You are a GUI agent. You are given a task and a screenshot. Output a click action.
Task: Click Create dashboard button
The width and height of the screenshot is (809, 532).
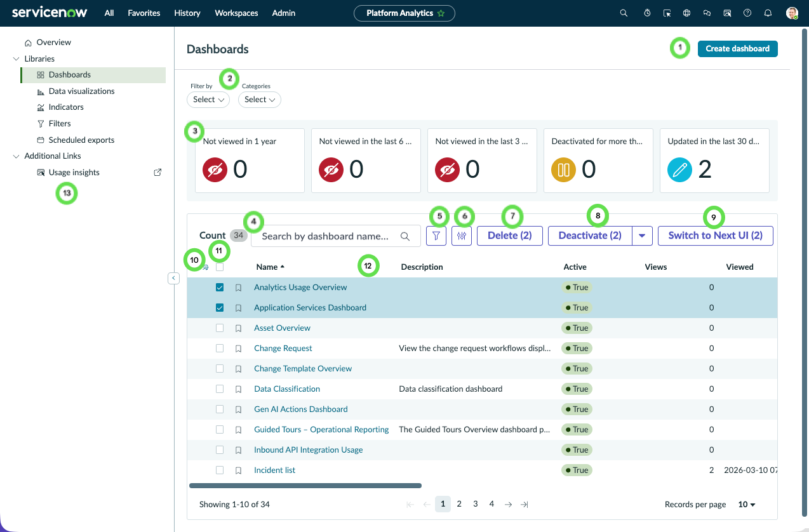[x=737, y=48]
